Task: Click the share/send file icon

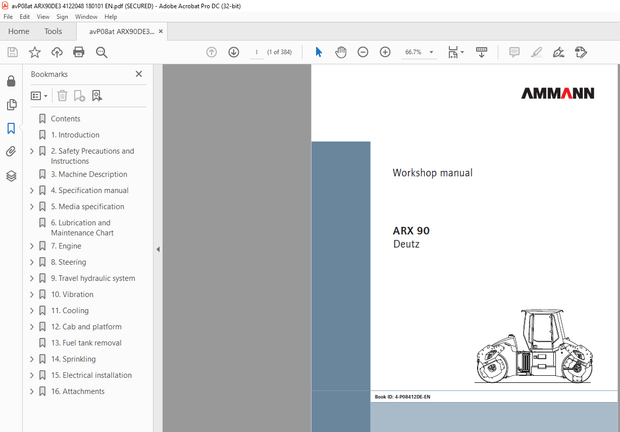Action: [x=580, y=52]
